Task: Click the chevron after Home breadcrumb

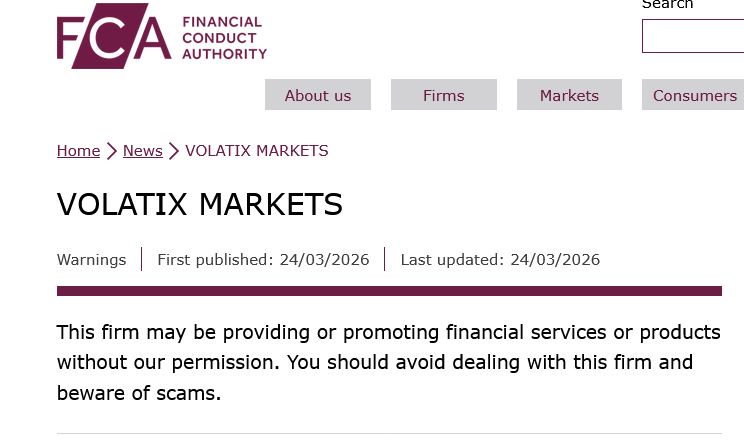Action: (x=111, y=151)
